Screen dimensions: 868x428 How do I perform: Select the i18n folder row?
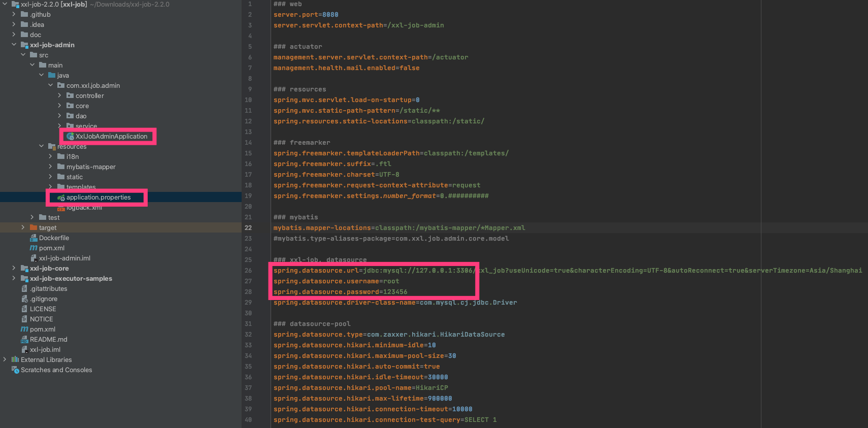pos(121,156)
